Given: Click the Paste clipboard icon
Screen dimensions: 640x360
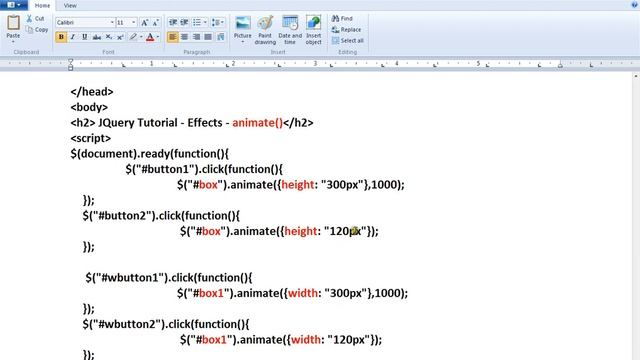Looking at the screenshot, I should (x=13, y=23).
